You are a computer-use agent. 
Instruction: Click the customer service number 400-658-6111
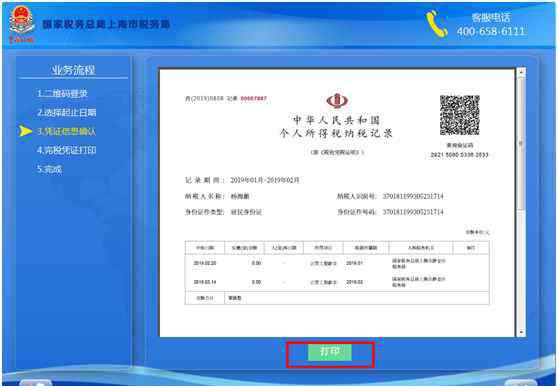(x=491, y=31)
